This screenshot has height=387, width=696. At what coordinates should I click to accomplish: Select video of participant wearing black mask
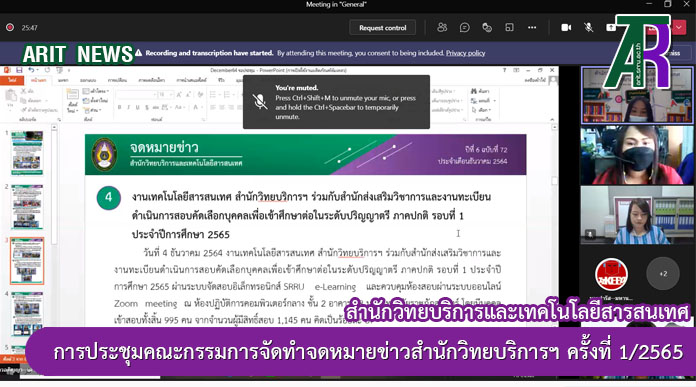point(637,155)
